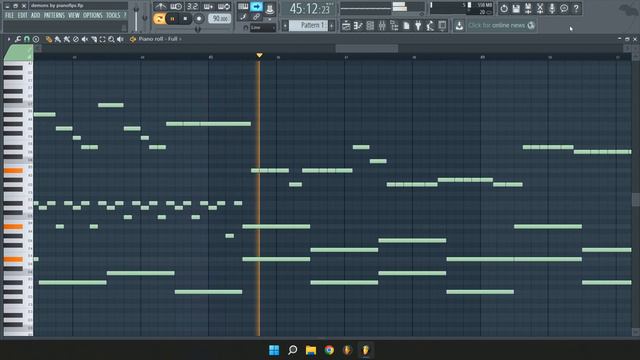The image size is (640, 360).
Task: Toggle wait for input before playing
Action: coord(176,7)
